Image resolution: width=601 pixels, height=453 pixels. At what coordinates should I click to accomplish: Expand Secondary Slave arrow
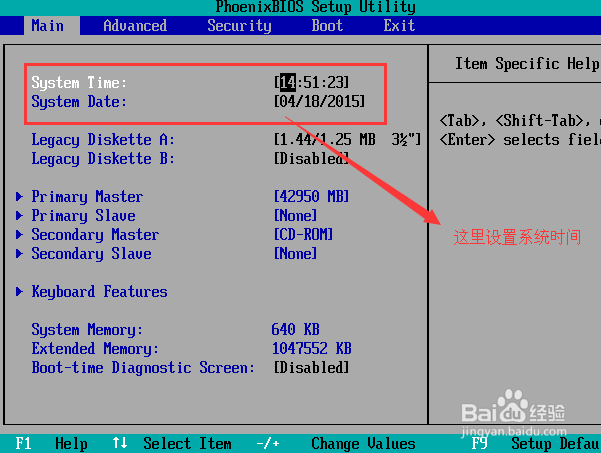19,253
